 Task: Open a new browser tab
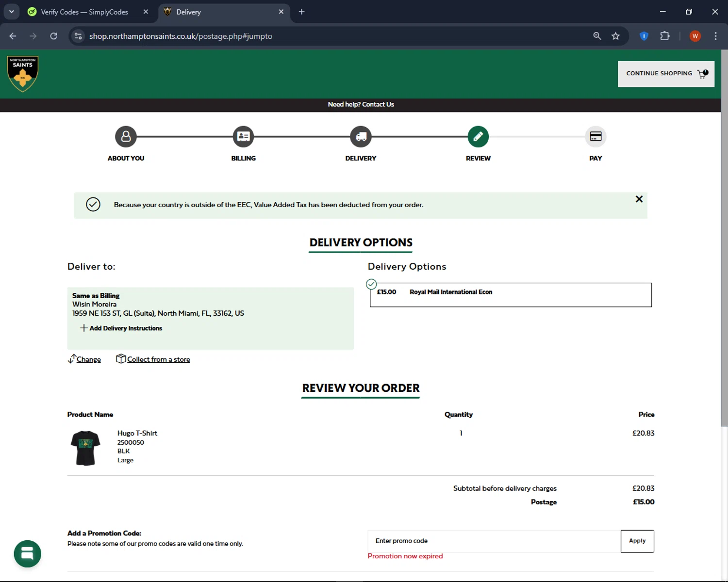[x=301, y=12]
